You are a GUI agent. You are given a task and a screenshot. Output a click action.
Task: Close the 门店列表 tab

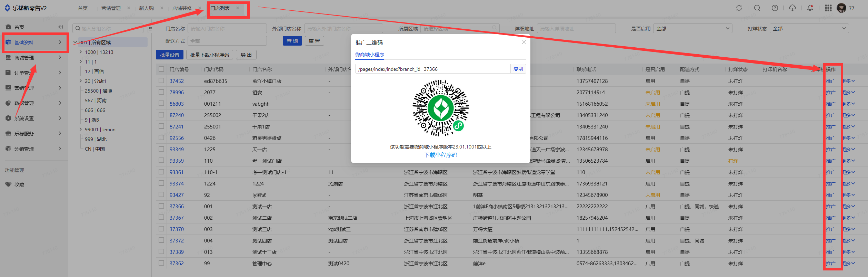238,8
